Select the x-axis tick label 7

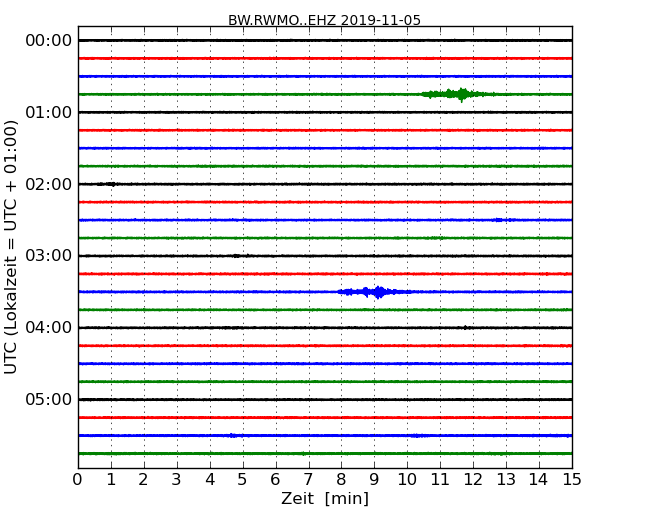(x=308, y=479)
